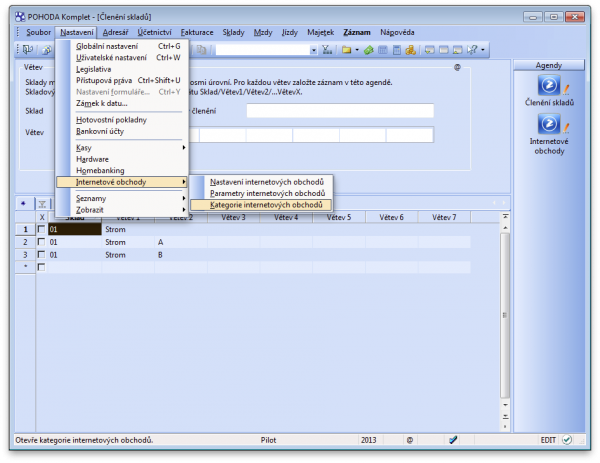
Task: Click the filter tab icon above the table
Action: pos(42,204)
